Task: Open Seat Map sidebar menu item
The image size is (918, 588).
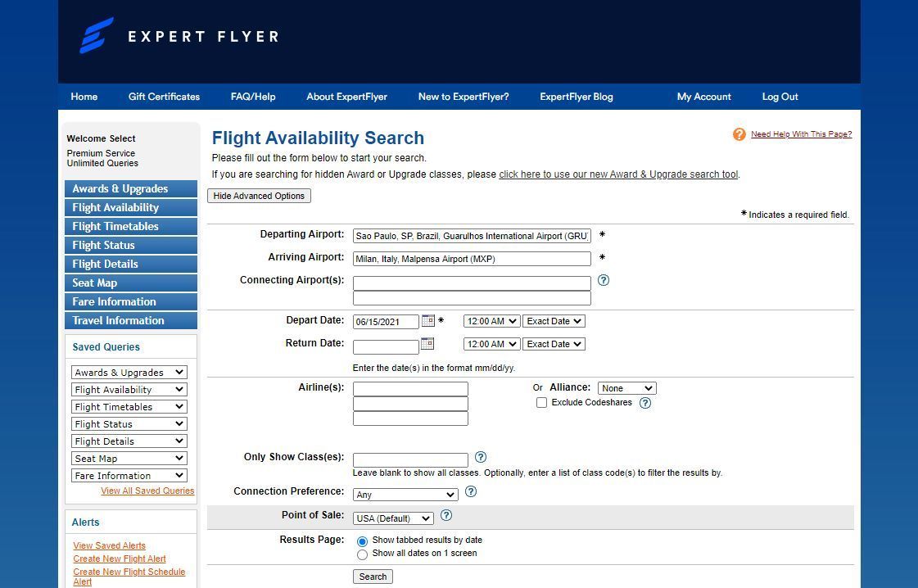Action: pyautogui.click(x=131, y=283)
